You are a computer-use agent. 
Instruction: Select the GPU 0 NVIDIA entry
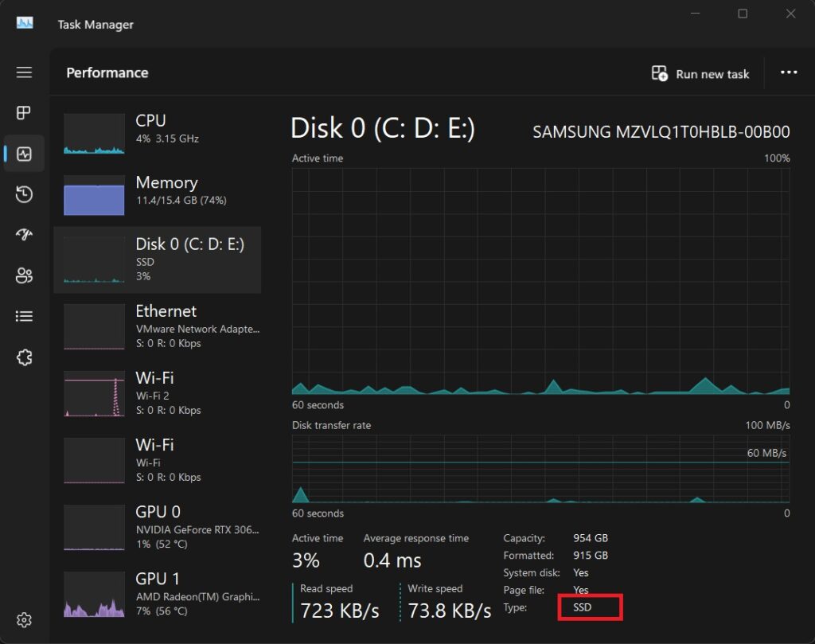pyautogui.click(x=159, y=525)
